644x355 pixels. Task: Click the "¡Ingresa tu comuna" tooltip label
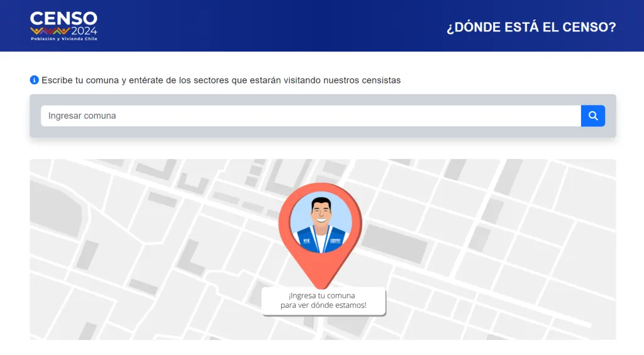click(x=322, y=295)
